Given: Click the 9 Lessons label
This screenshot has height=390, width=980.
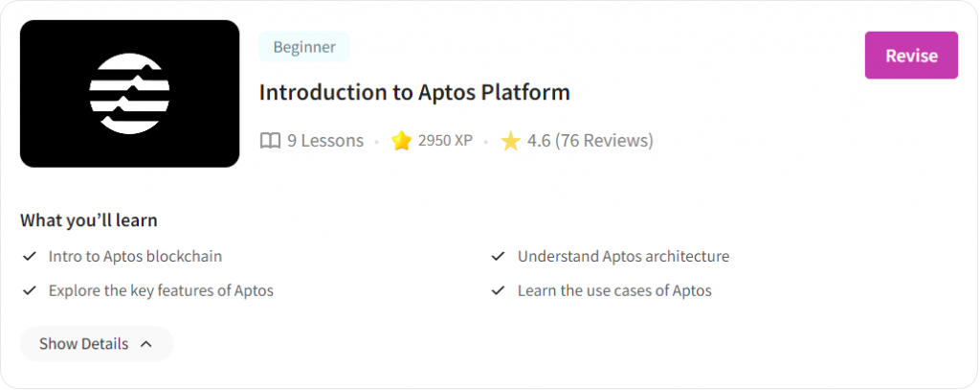Looking at the screenshot, I should [x=325, y=141].
